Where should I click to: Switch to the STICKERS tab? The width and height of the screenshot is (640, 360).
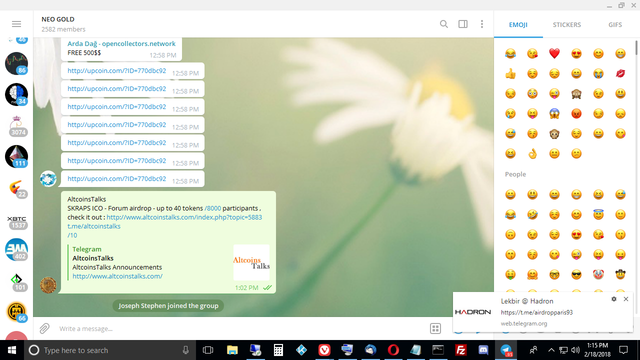point(567,24)
